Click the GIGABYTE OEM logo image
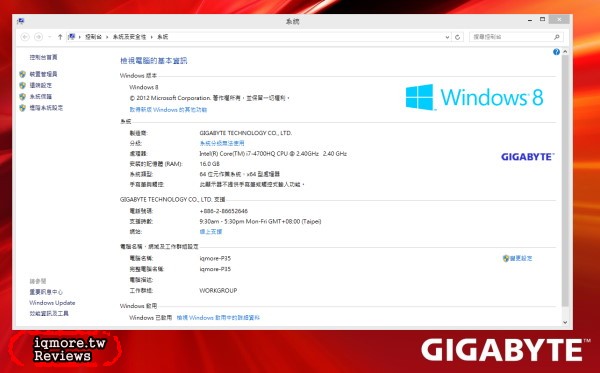Viewport: 600px width, 373px height. [528, 156]
